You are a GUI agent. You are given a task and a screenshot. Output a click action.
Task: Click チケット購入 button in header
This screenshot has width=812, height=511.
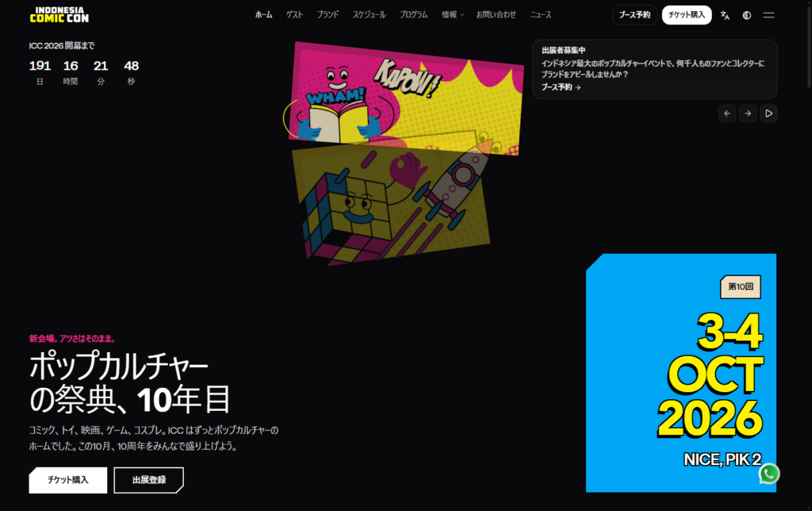[687, 15]
